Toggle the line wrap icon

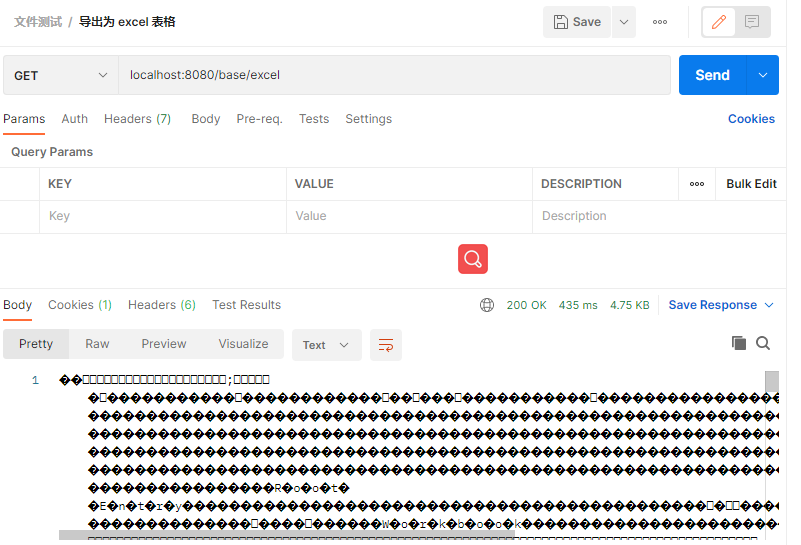tap(386, 345)
